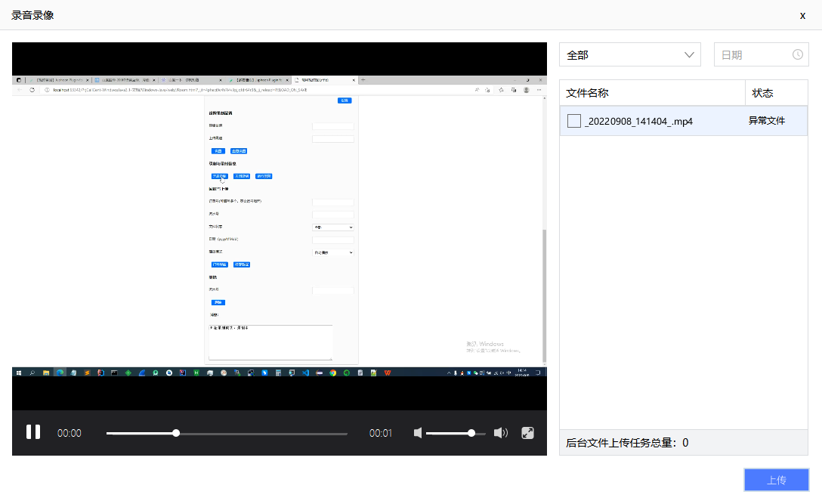Open the 全部 filter dropdown
The height and width of the screenshot is (504, 822).
pyautogui.click(x=629, y=55)
